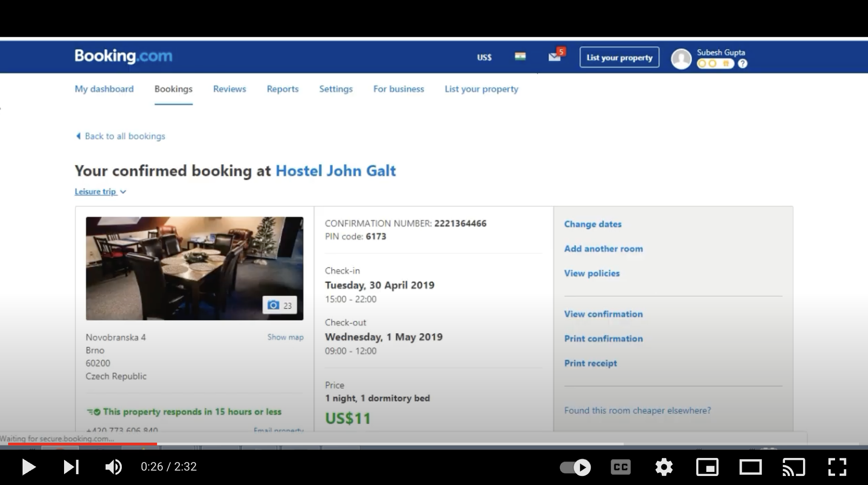
Task: Click the List your property button
Action: [619, 57]
